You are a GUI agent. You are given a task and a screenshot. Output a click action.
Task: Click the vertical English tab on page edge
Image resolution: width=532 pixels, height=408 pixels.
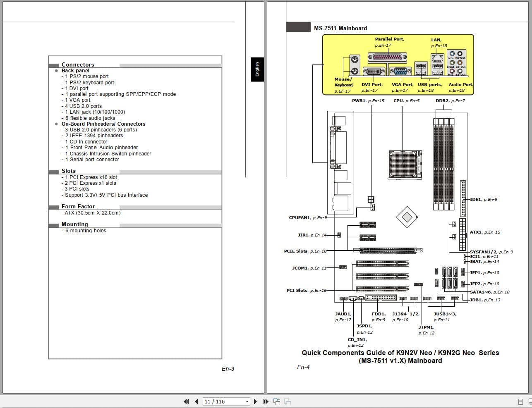coord(257,69)
